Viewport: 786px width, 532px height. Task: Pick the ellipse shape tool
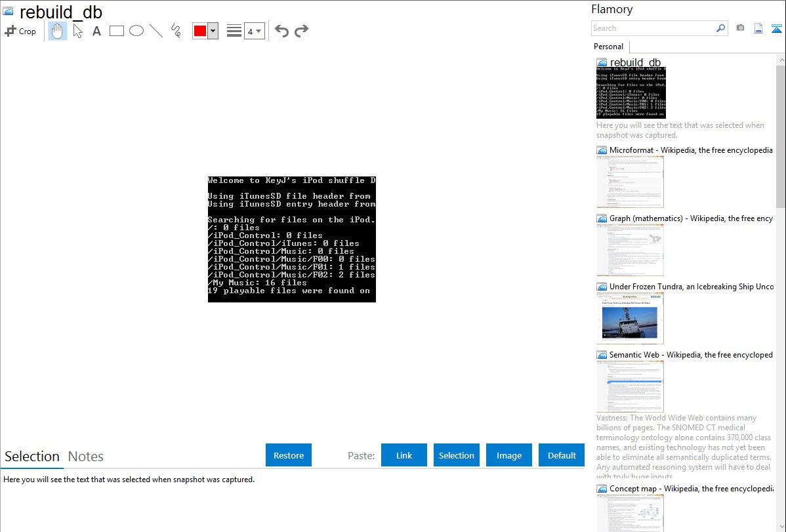coord(136,31)
